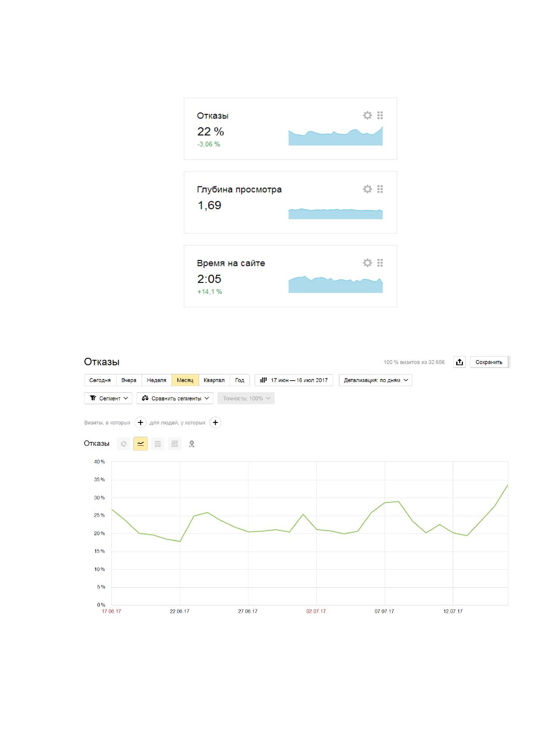
Task: Open settings gear on Время на сайте widget
Action: point(367,263)
